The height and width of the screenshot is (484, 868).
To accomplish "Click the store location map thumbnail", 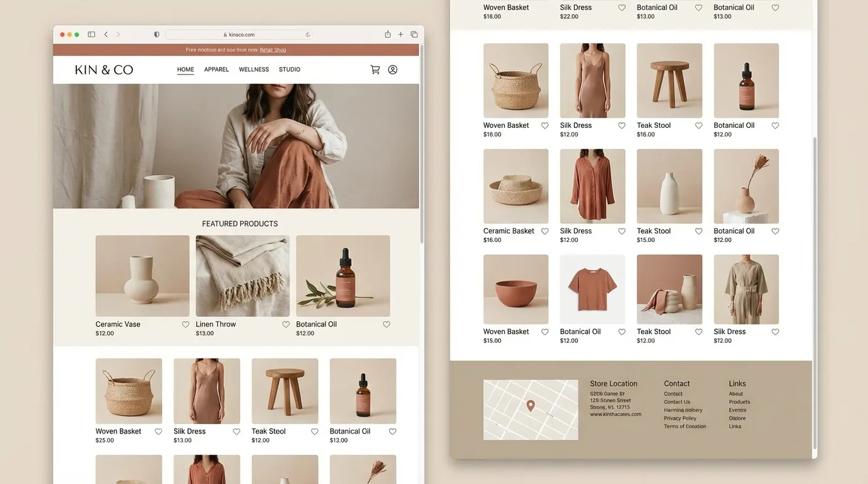I will coord(531,409).
